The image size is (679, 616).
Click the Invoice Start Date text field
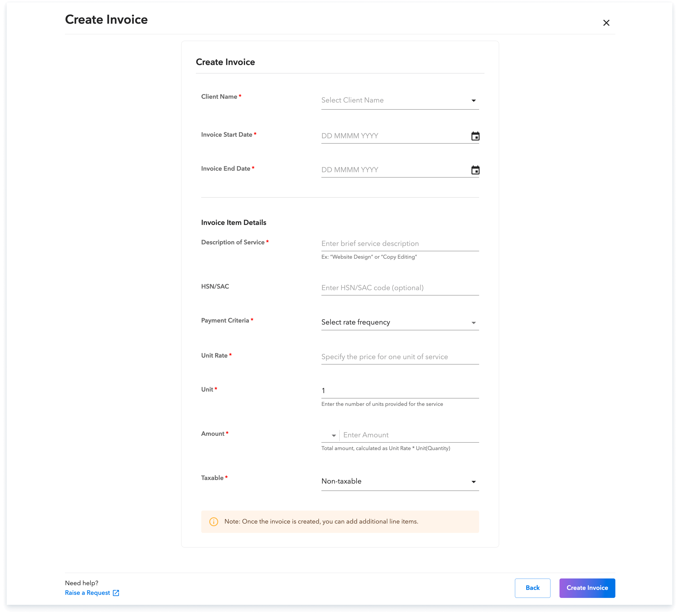point(387,136)
